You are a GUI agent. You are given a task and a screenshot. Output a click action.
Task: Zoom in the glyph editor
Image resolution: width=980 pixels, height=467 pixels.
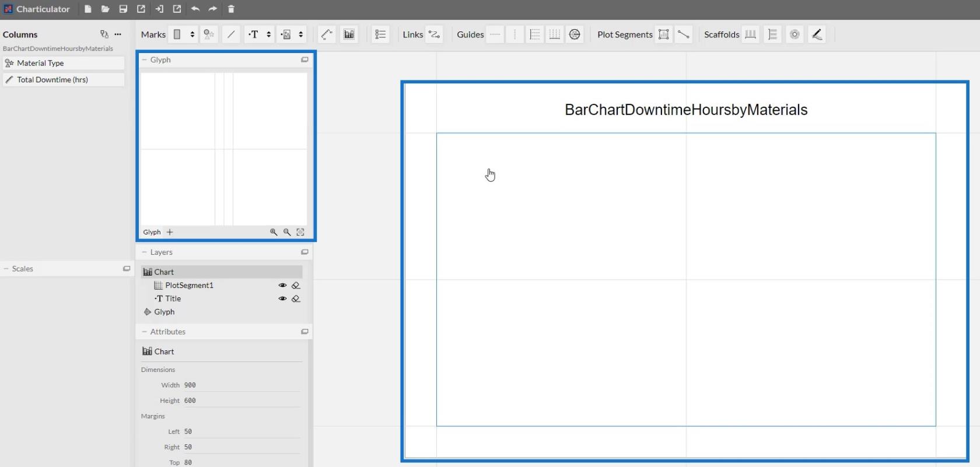(274, 232)
